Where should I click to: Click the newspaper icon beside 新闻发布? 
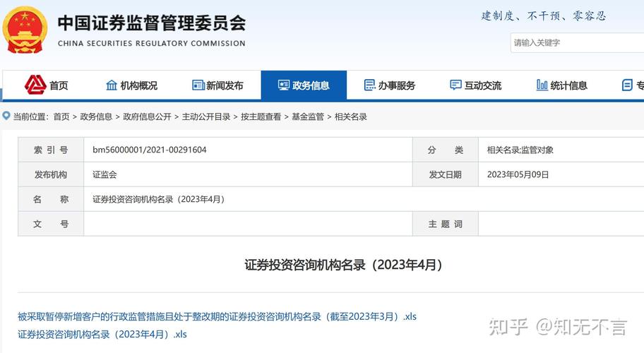(198, 85)
